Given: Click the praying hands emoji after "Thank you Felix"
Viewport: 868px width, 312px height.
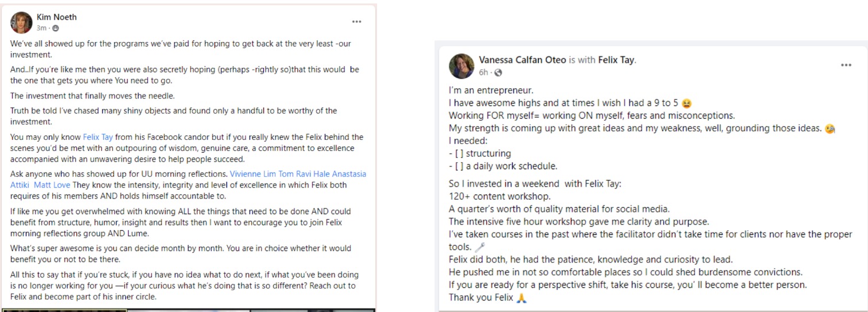Looking at the screenshot, I should point(522,298).
